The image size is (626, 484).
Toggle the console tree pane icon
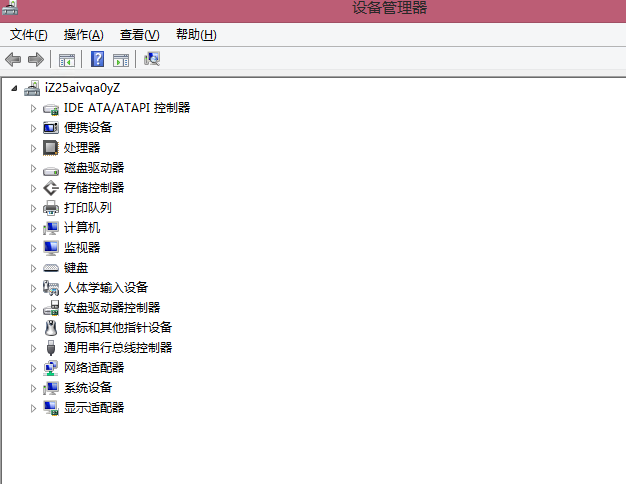(x=67, y=60)
